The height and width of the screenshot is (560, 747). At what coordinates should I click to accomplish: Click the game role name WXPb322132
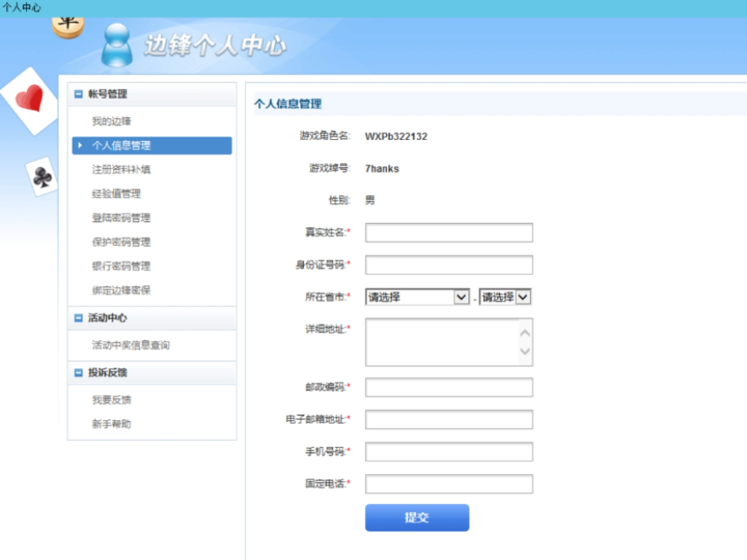[397, 136]
